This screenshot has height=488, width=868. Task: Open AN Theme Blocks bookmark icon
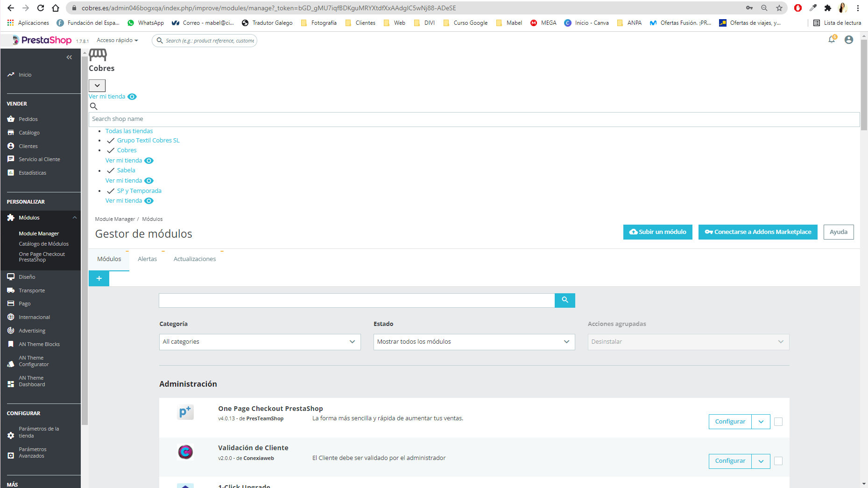pos(11,344)
